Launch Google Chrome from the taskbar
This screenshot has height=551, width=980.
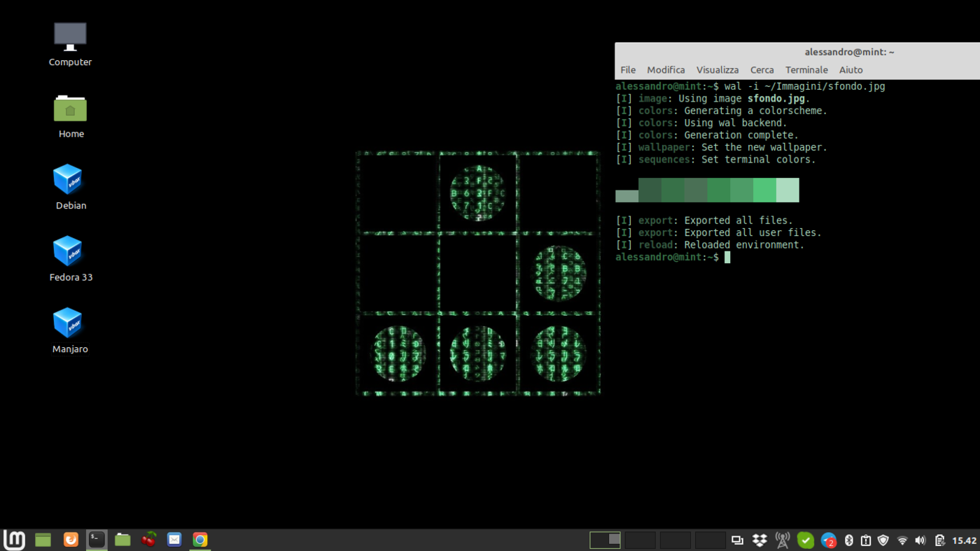pos(199,540)
